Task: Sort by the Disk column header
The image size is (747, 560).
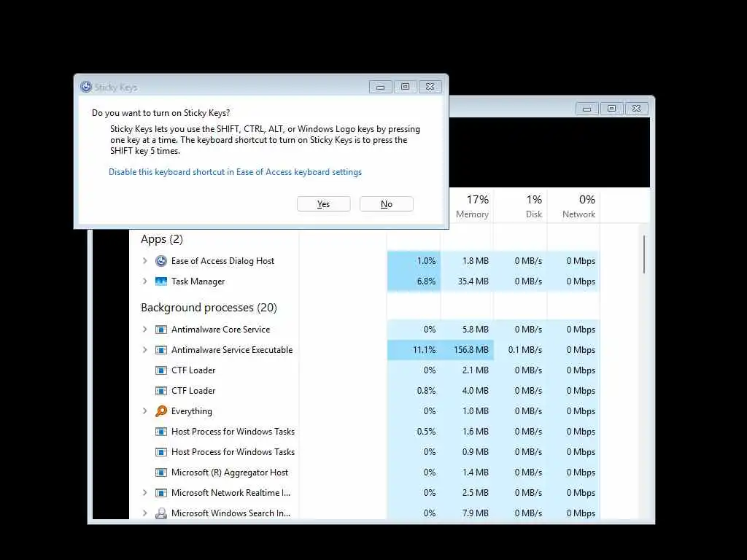Action: [x=521, y=206]
